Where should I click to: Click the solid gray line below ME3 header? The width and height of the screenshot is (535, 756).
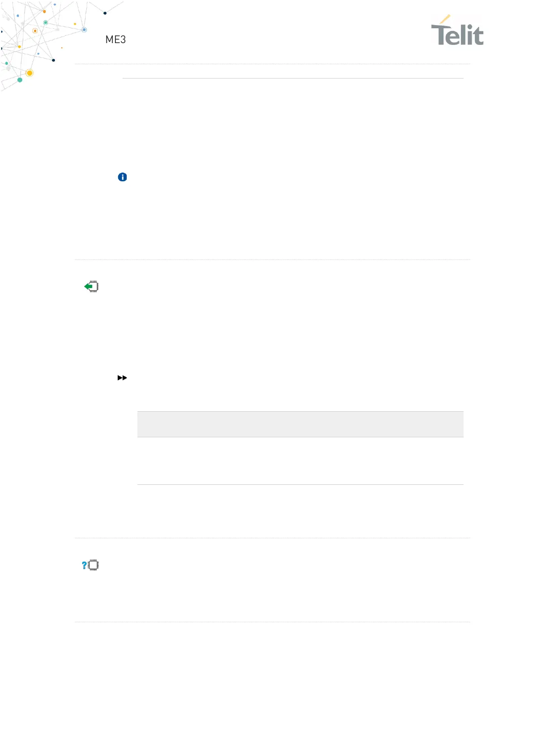(293, 79)
